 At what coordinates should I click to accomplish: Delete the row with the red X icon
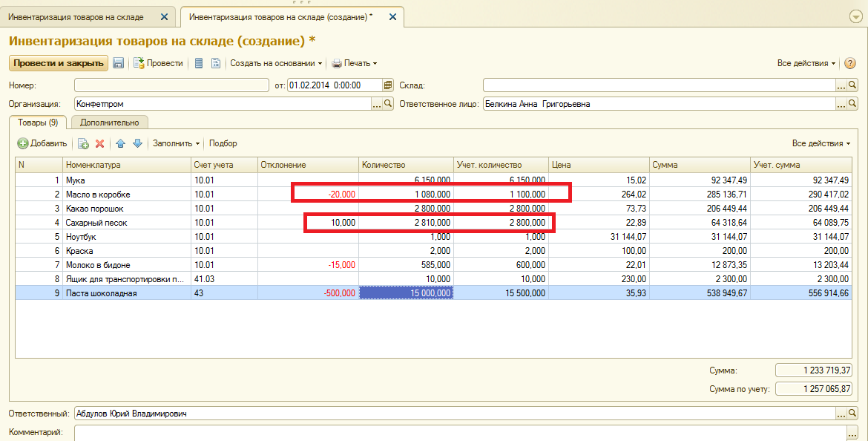pos(99,143)
